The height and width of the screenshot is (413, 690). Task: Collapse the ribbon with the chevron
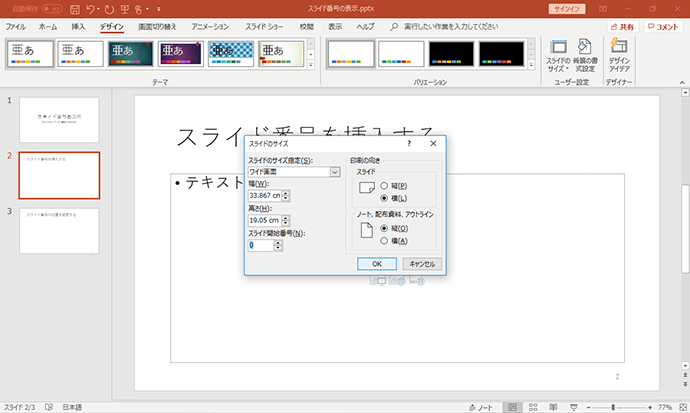point(682,82)
